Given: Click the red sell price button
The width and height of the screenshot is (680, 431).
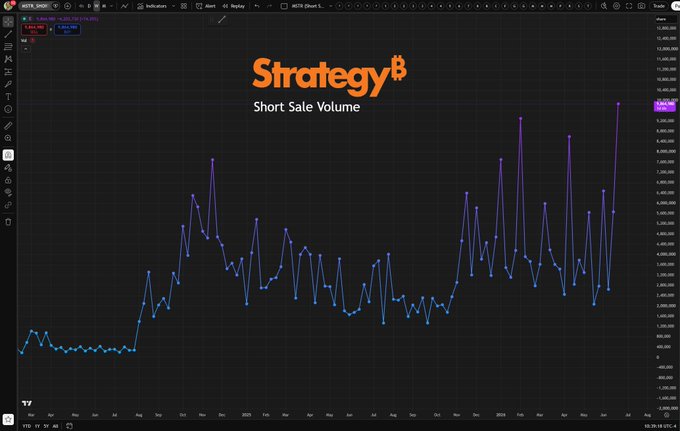Looking at the screenshot, I should tap(34, 29).
